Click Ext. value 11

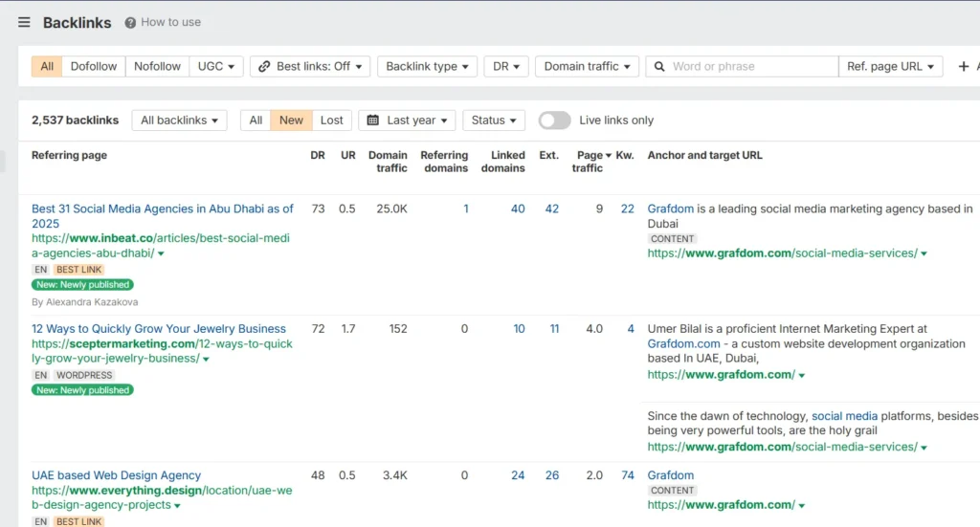pos(554,329)
